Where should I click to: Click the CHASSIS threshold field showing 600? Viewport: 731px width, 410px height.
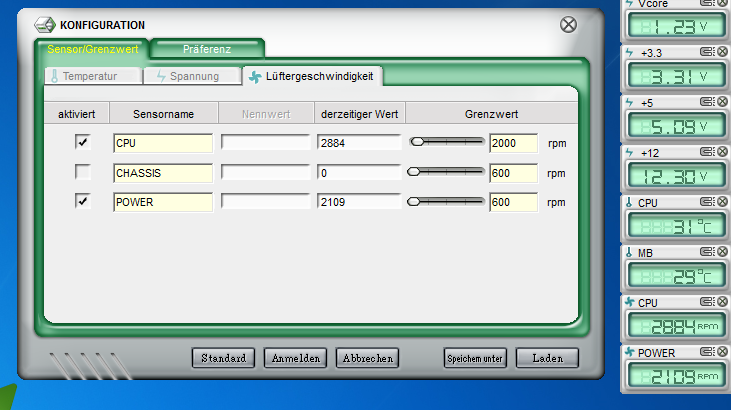[x=513, y=173]
